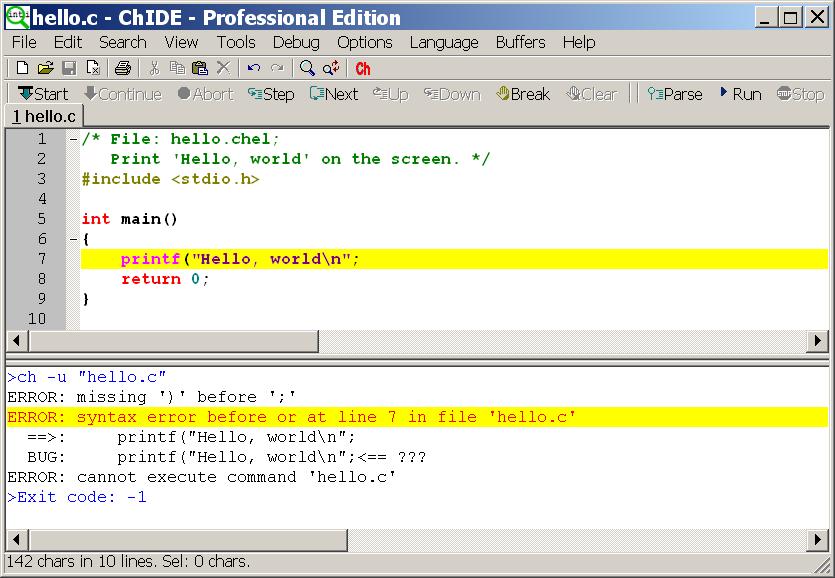
Task: Click the Run button
Action: (x=741, y=94)
